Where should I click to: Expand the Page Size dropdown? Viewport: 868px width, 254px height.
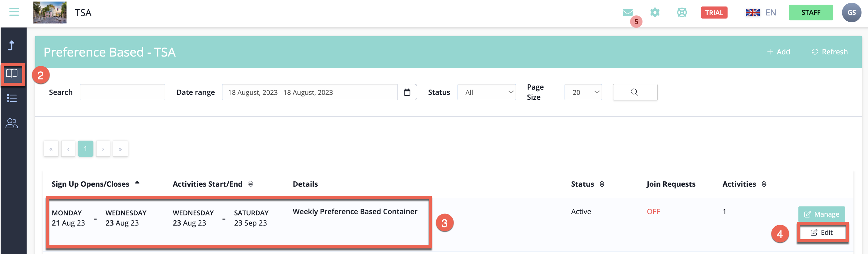(x=583, y=92)
